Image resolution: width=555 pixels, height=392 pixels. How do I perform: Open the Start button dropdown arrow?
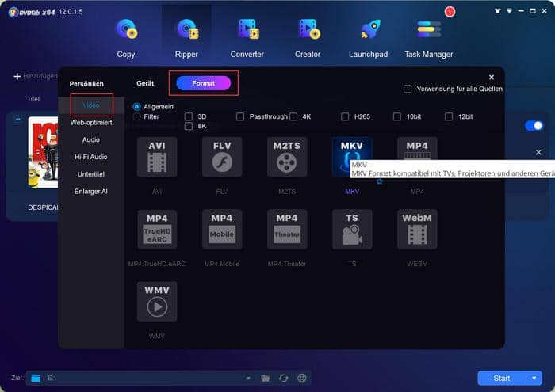pos(534,379)
